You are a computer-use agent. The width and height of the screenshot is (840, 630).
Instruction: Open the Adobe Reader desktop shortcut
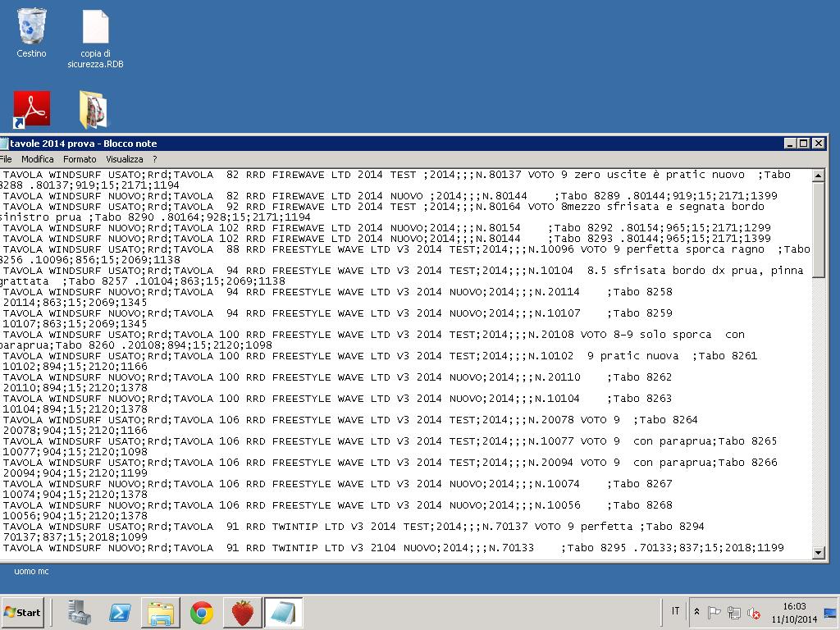pyautogui.click(x=32, y=110)
